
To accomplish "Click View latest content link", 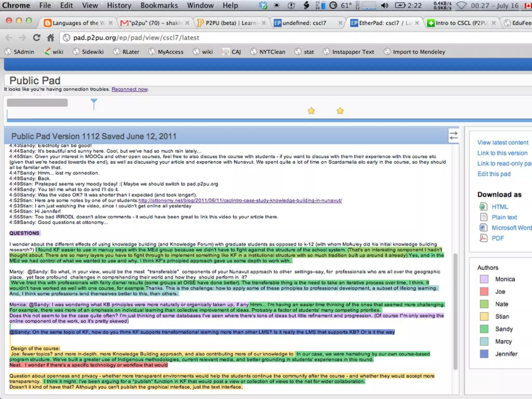I will [x=503, y=142].
